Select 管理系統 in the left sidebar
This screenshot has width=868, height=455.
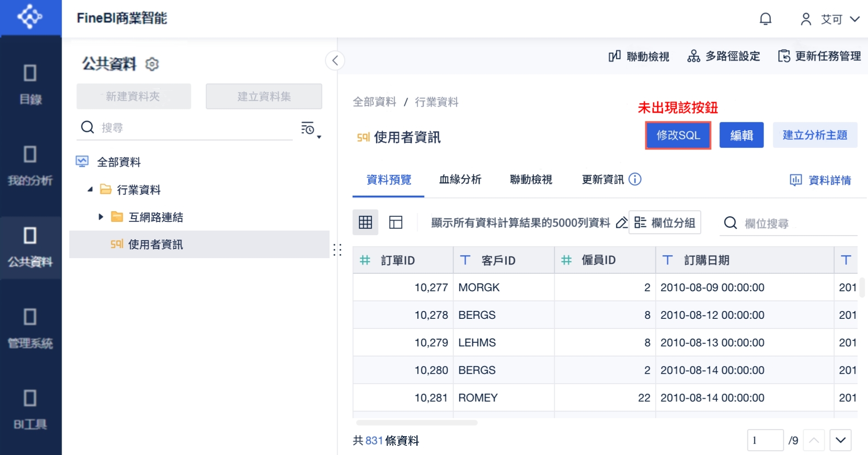click(30, 327)
